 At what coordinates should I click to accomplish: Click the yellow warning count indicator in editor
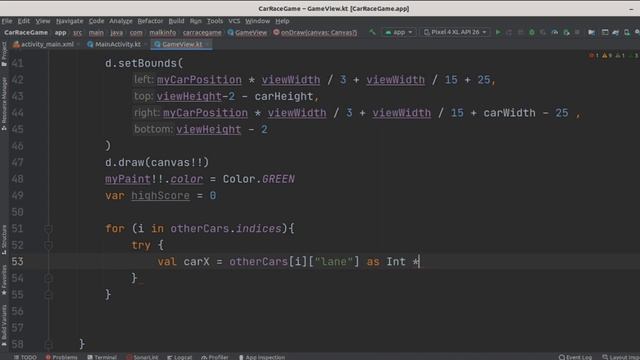click(x=607, y=56)
